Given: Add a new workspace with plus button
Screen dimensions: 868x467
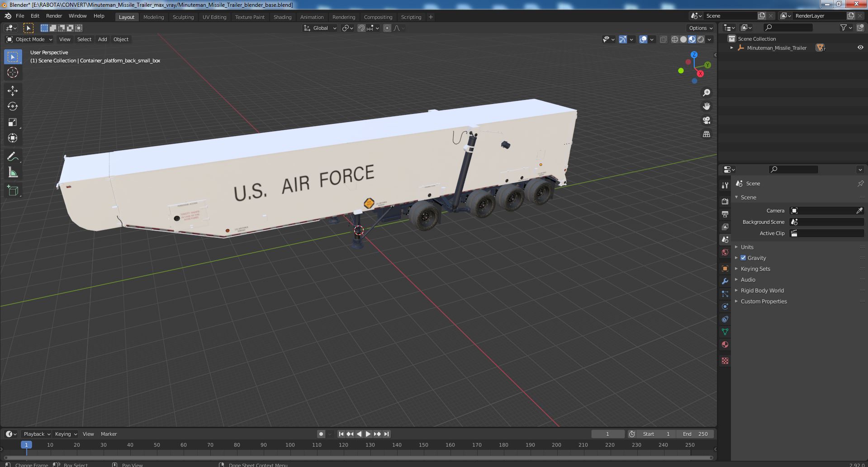Looking at the screenshot, I should (431, 17).
